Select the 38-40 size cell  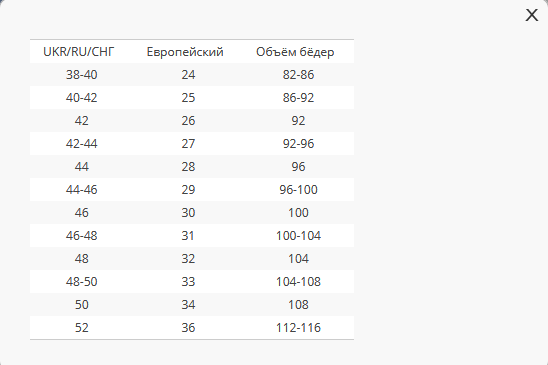[x=81, y=74]
